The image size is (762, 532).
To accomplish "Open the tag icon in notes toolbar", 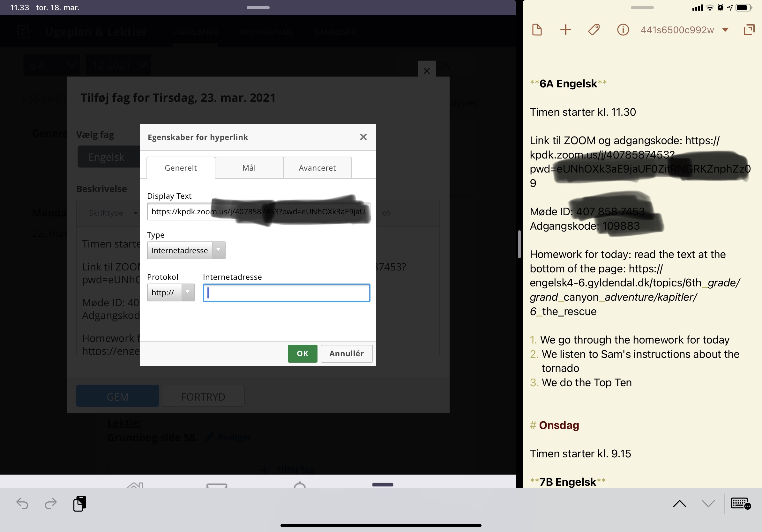I will click(x=594, y=30).
